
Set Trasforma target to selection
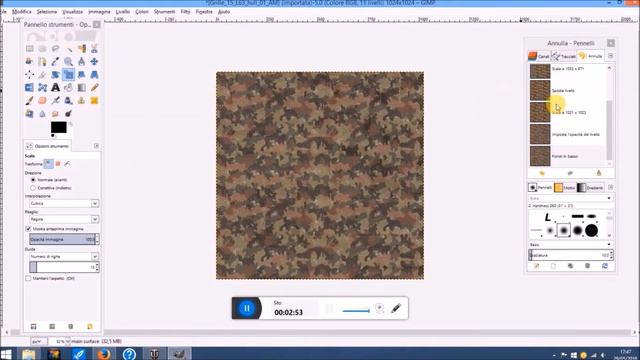click(58, 164)
